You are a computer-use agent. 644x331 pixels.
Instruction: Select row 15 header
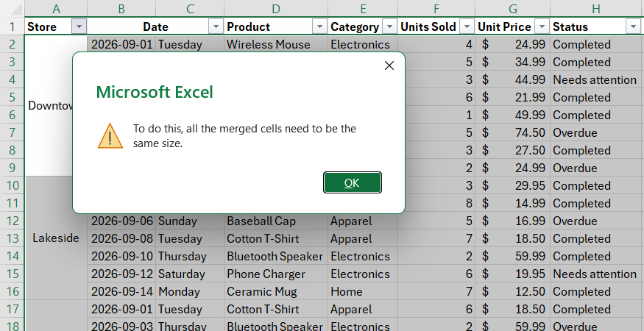coord(12,274)
